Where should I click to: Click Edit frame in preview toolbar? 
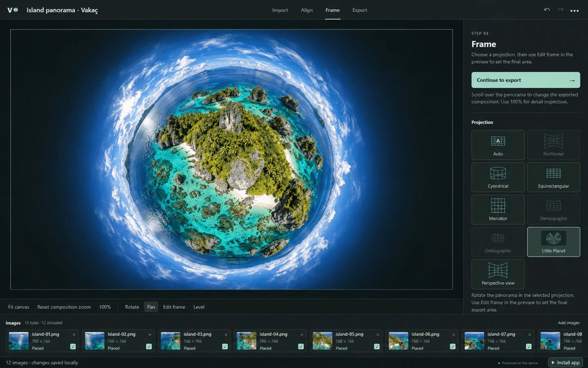pos(174,307)
